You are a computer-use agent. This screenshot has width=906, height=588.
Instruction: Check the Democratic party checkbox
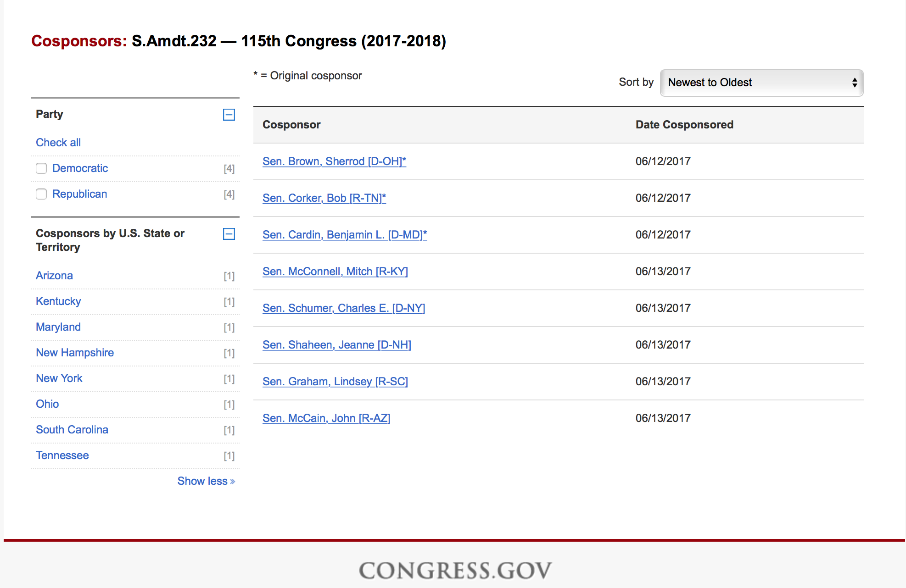click(x=41, y=168)
